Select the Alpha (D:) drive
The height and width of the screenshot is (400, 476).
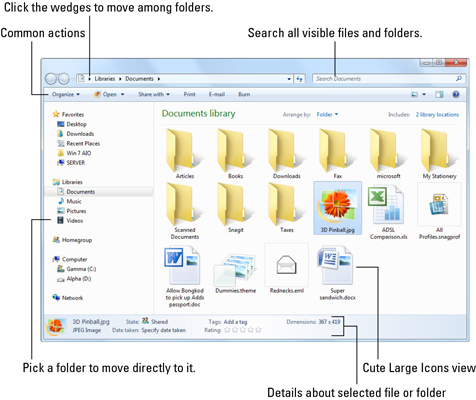coord(74,279)
